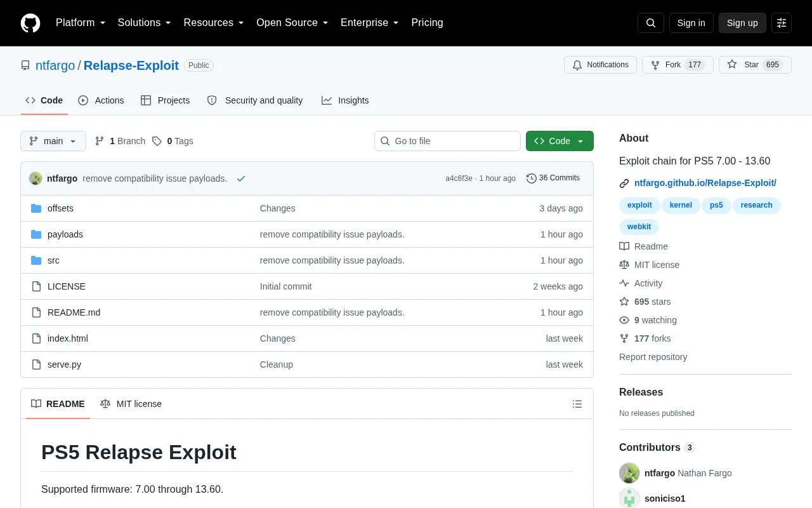Click the Sign up button

(x=742, y=23)
